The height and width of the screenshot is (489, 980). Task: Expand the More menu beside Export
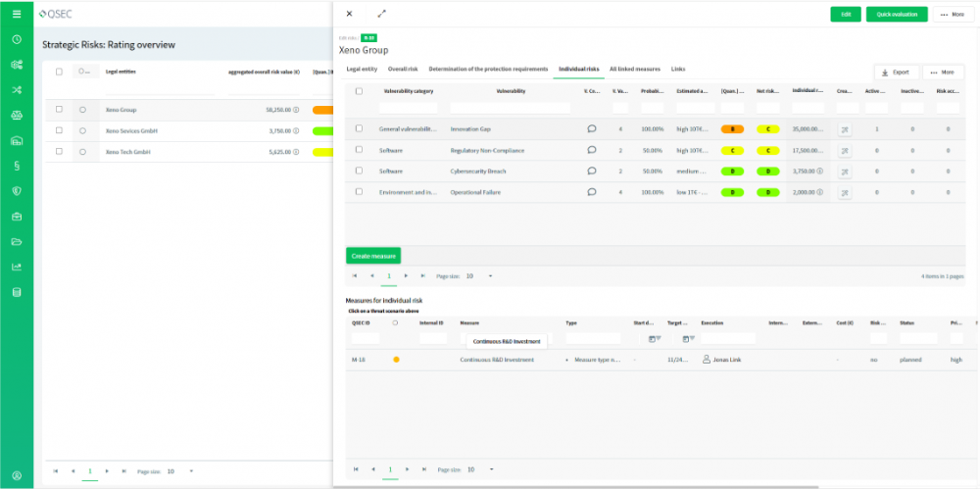point(943,73)
